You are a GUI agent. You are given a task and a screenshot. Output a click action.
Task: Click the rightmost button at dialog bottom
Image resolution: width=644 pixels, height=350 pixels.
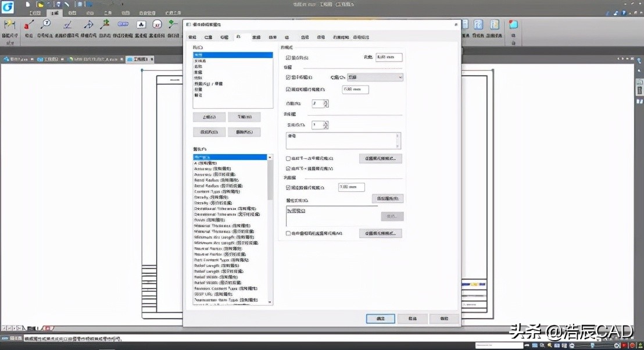pos(444,319)
